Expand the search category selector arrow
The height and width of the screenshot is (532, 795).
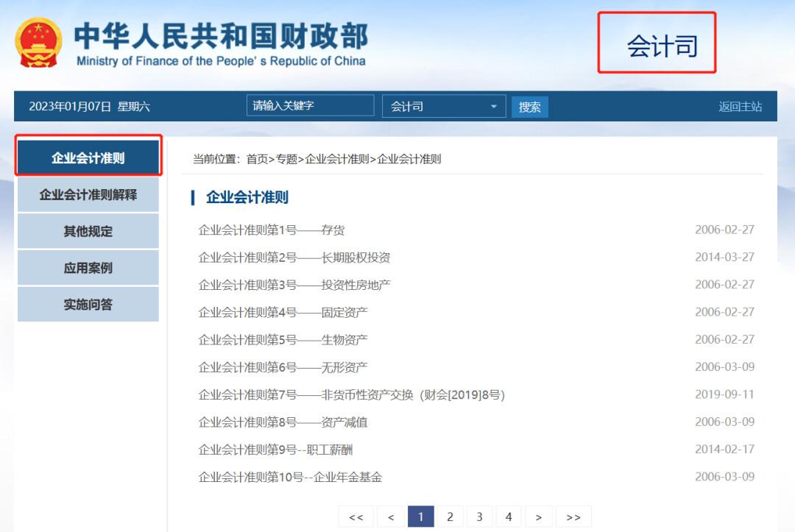coord(495,106)
